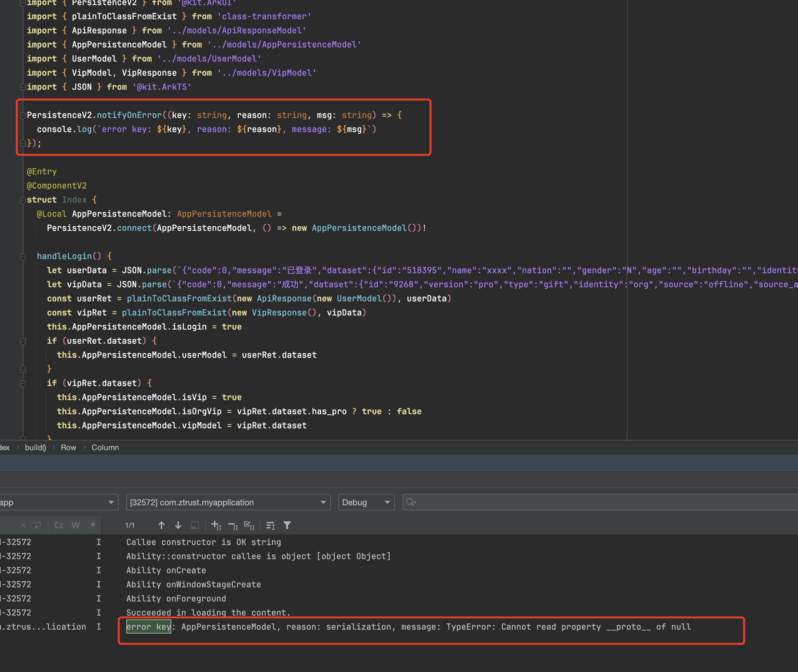This screenshot has width=798, height=672.
Task: Click the multiline/soft-wrap lines icon in search toolbar
Action: pyautogui.click(x=271, y=525)
